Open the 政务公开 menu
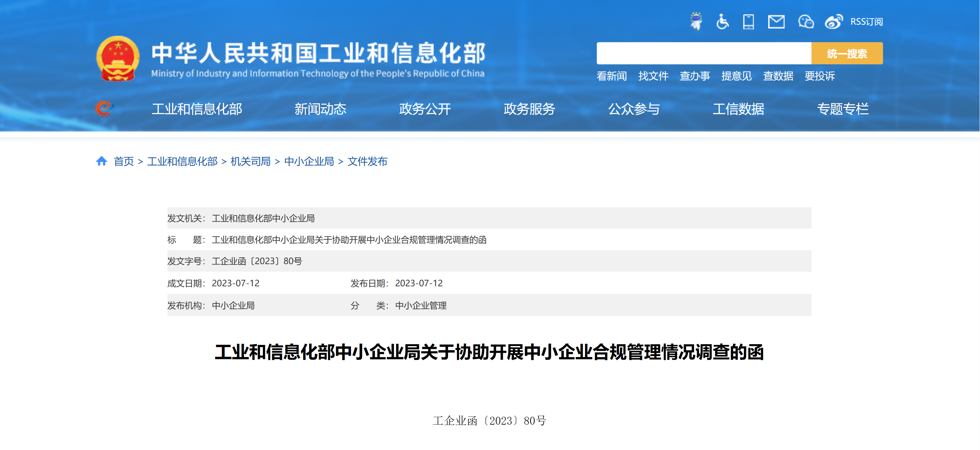 pos(425,109)
